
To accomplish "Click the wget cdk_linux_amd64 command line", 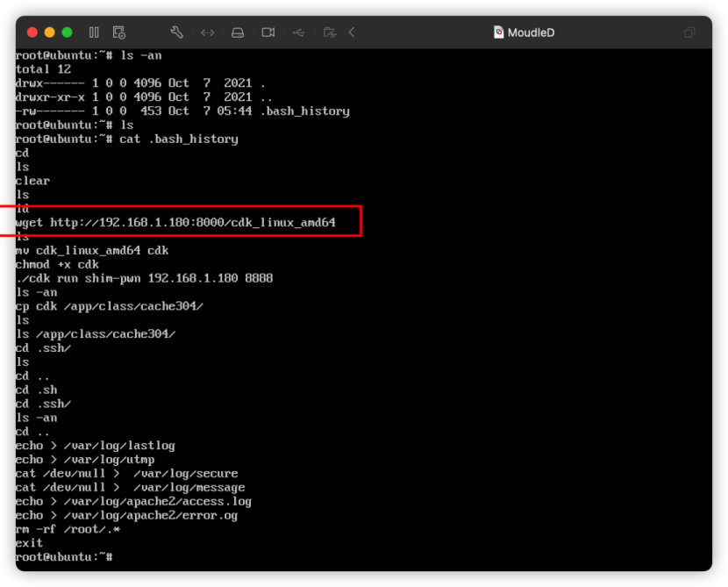I will 175,223.
